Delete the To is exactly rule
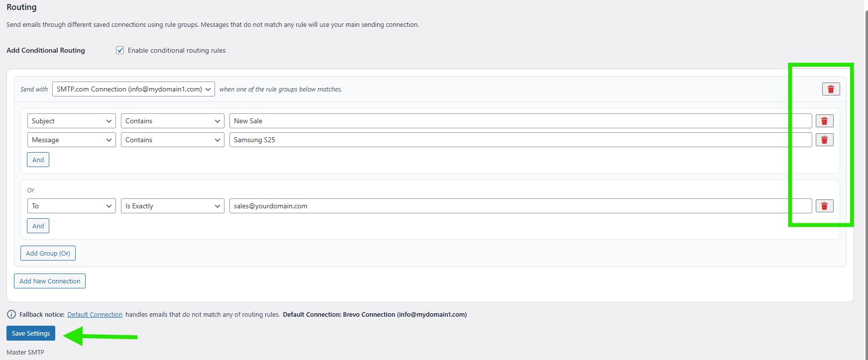Image resolution: width=868 pixels, height=360 pixels. coord(824,206)
